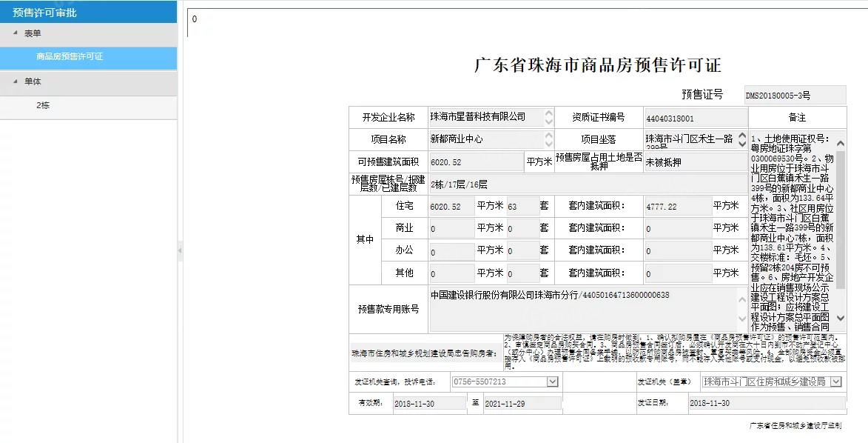
Task: Collapse the left sidebar using the splitter handle
Action: click(x=180, y=250)
